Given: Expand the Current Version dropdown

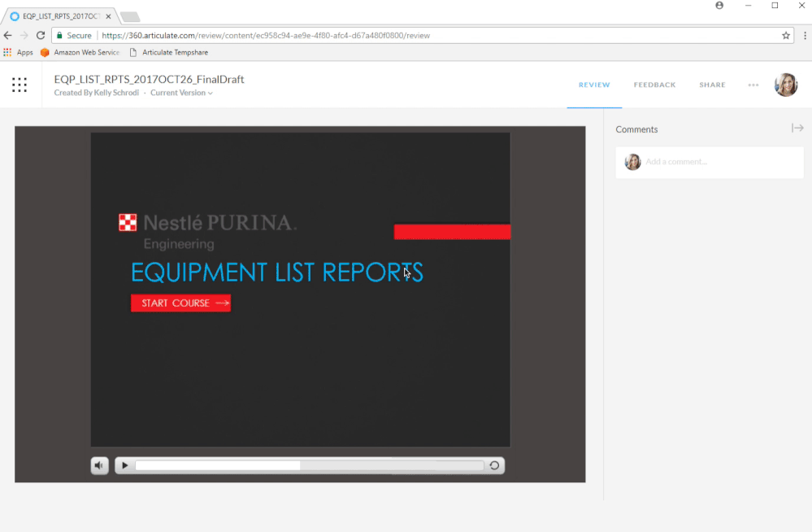Looking at the screenshot, I should click(181, 93).
